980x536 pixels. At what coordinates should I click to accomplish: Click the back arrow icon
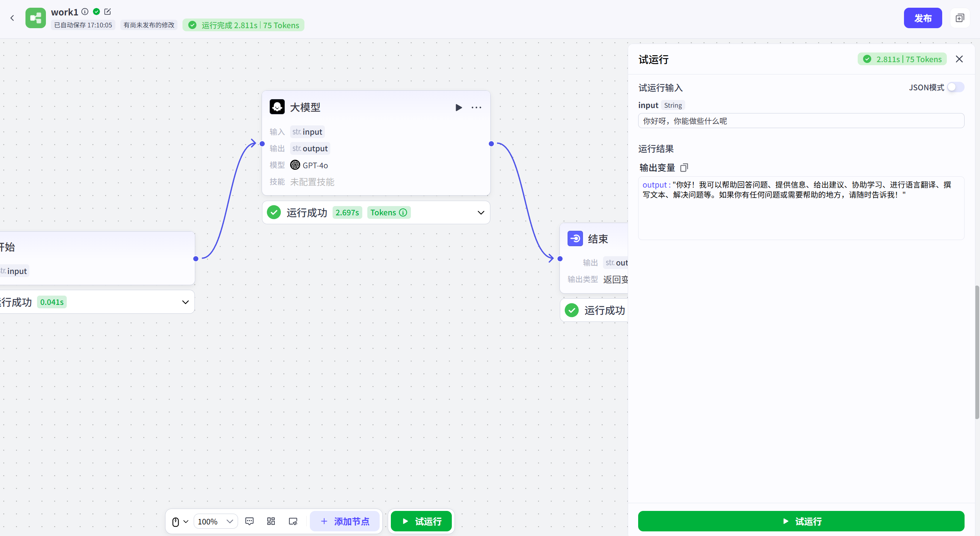click(x=12, y=18)
